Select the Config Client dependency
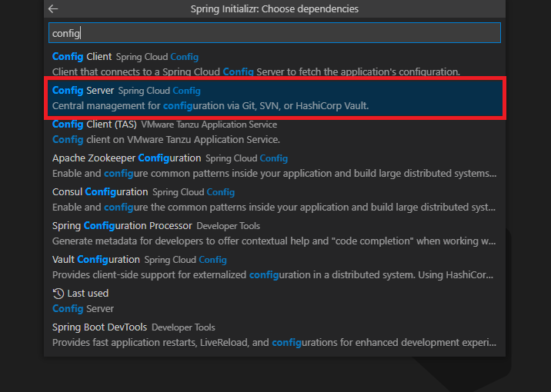The width and height of the screenshot is (551, 392). click(x=275, y=64)
